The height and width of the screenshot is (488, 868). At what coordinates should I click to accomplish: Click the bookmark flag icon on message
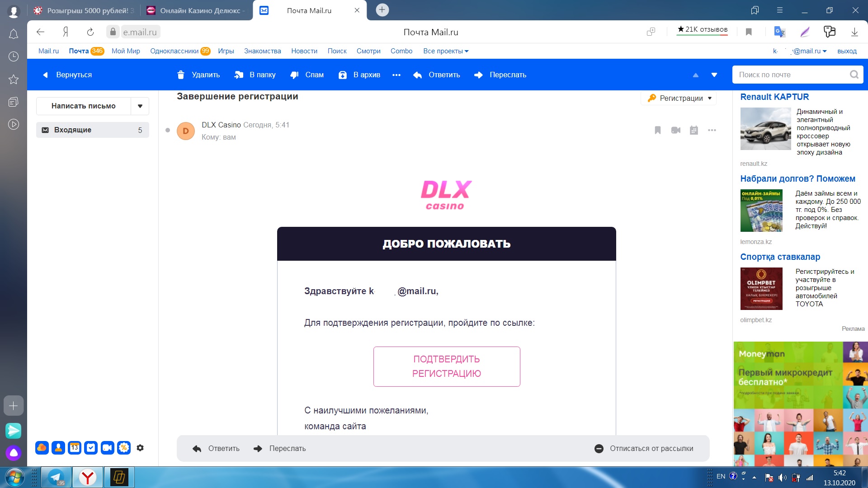658,131
